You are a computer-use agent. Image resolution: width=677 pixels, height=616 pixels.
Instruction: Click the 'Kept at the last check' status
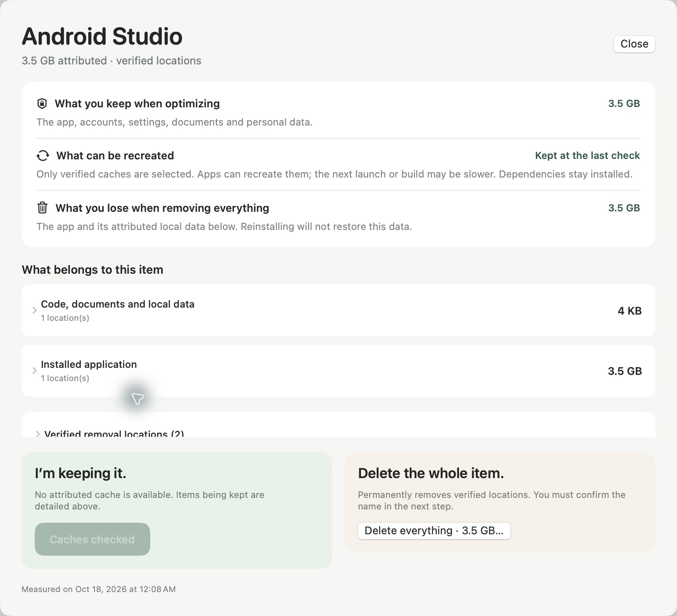click(587, 156)
